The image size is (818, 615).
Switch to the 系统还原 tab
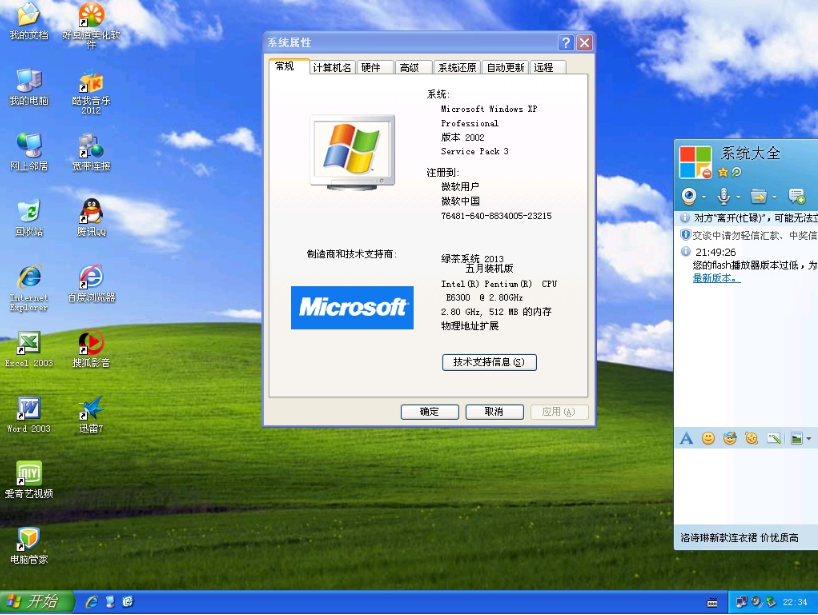457,68
